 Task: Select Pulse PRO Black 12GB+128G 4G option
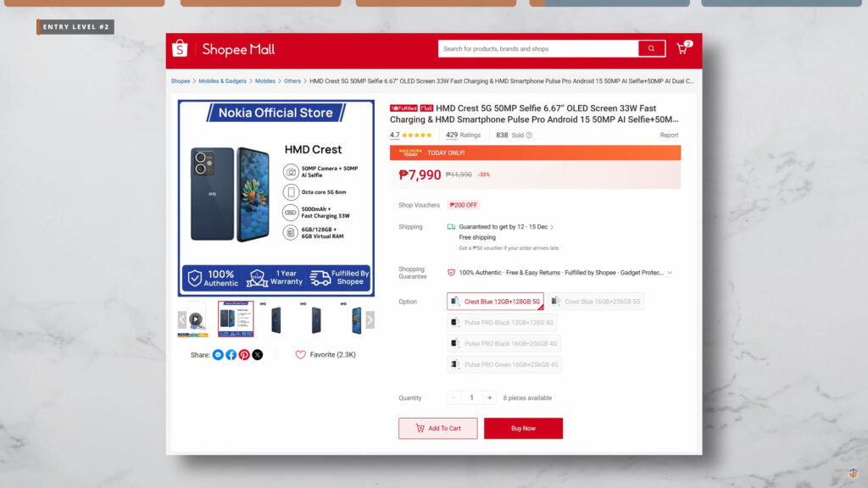click(502, 323)
